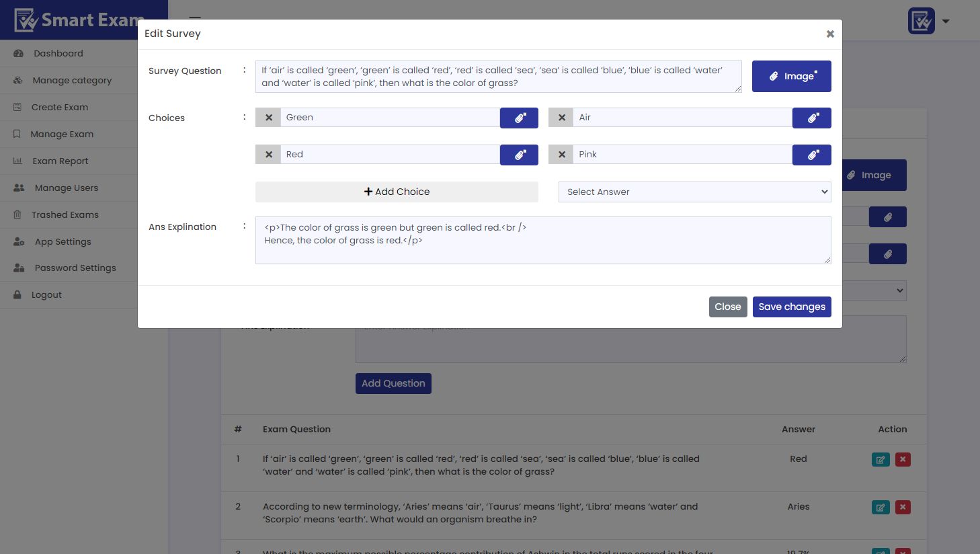Close the Edit Survey dialog with the X
The image size is (980, 554).
pyautogui.click(x=830, y=34)
